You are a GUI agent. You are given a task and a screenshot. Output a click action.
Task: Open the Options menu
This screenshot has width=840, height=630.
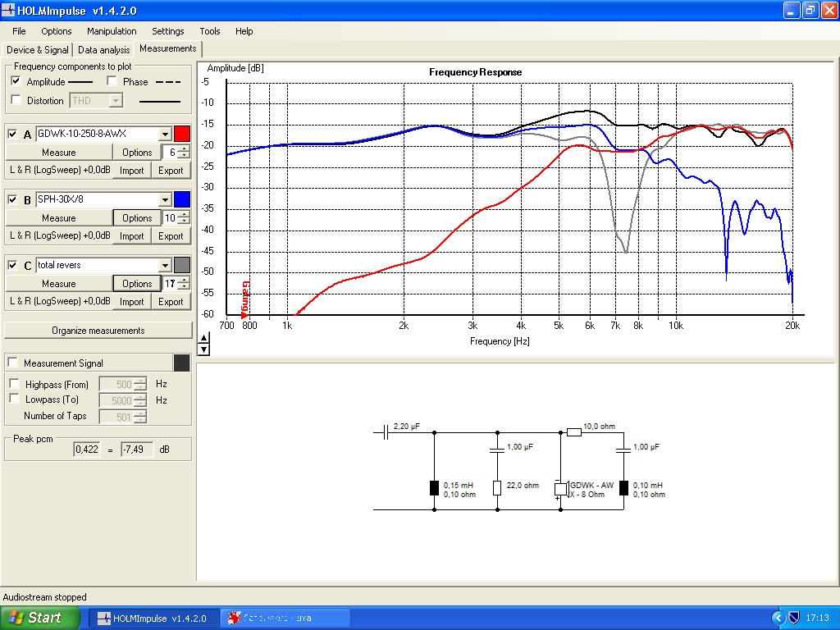coord(57,31)
